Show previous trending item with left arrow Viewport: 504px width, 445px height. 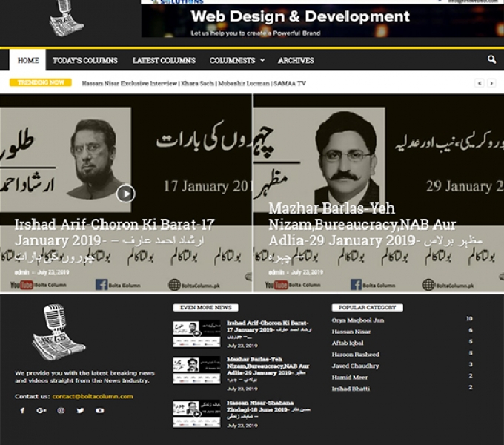coord(480,84)
